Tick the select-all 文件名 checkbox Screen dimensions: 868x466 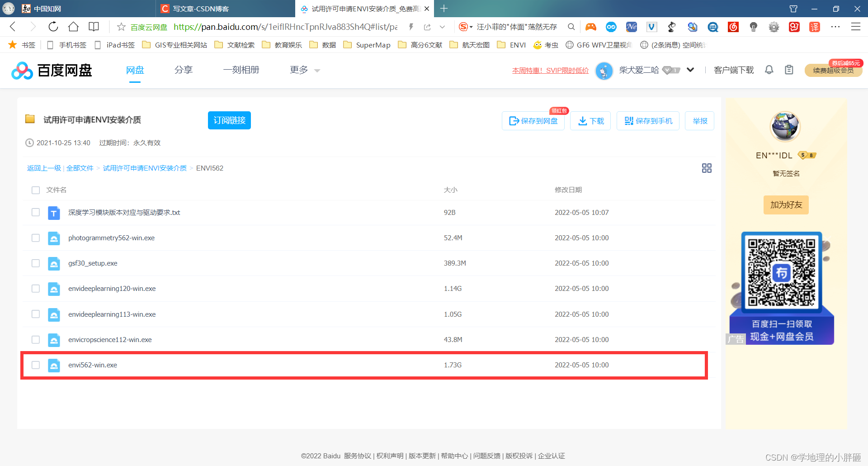(x=36, y=190)
